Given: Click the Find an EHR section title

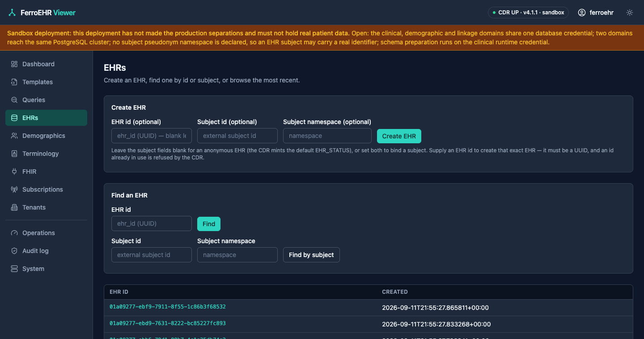Looking at the screenshot, I should click(x=129, y=195).
